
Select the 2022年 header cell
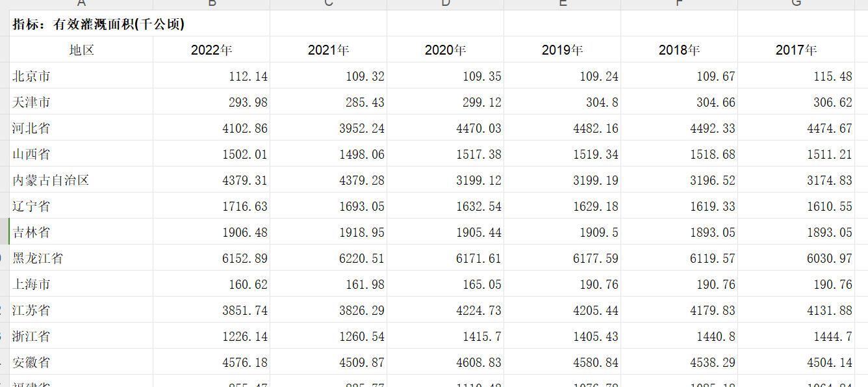point(212,50)
